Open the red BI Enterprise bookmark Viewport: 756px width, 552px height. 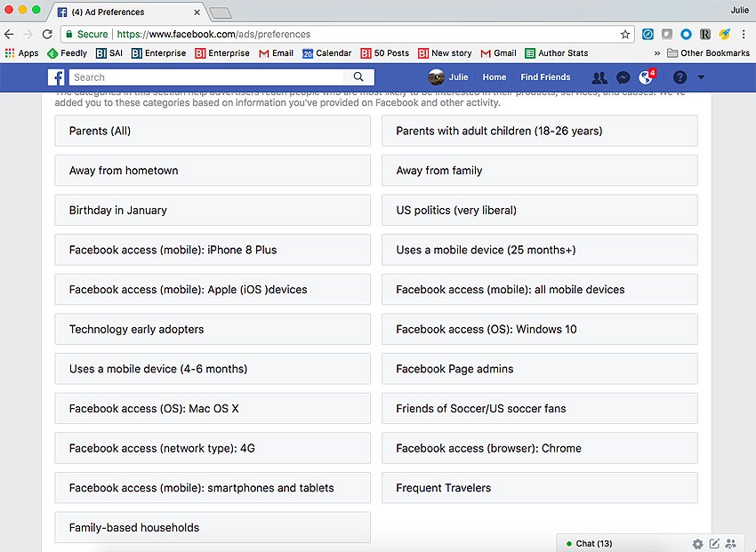[x=222, y=53]
